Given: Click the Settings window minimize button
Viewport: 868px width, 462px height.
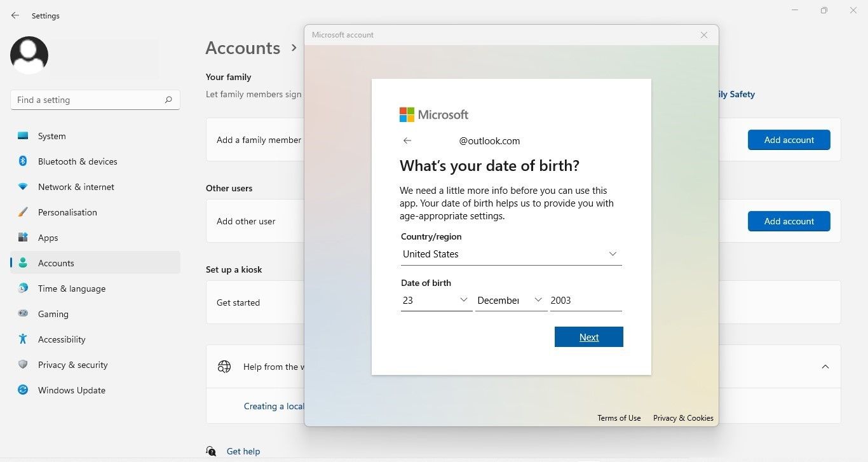Looking at the screenshot, I should pyautogui.click(x=795, y=10).
